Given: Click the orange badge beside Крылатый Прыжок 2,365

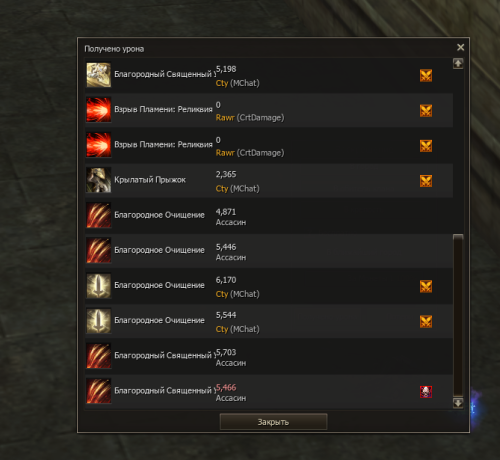Looking at the screenshot, I should (x=426, y=181).
